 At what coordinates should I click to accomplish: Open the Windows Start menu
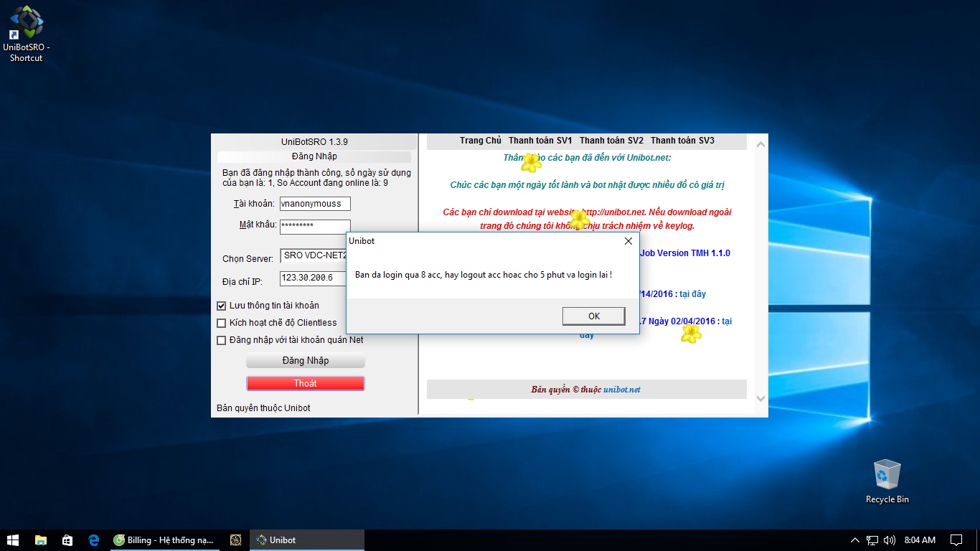pos(13,540)
